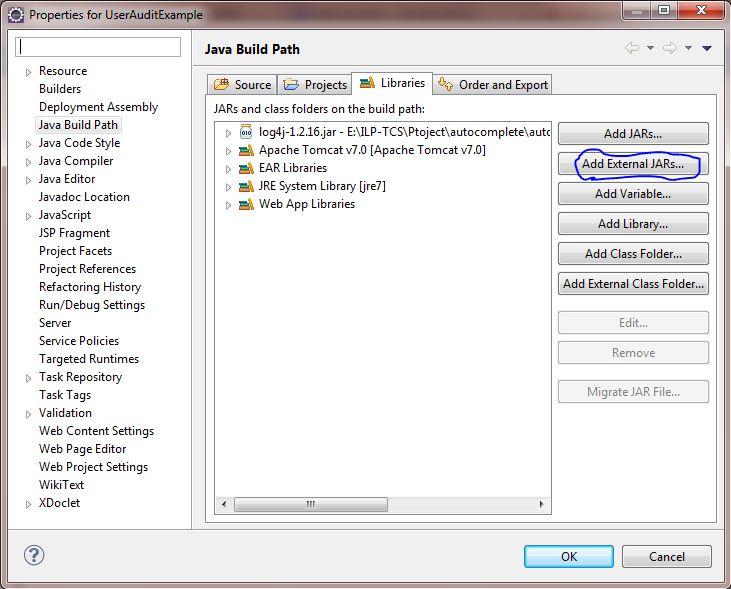Select Builders in the property tree

60,89
